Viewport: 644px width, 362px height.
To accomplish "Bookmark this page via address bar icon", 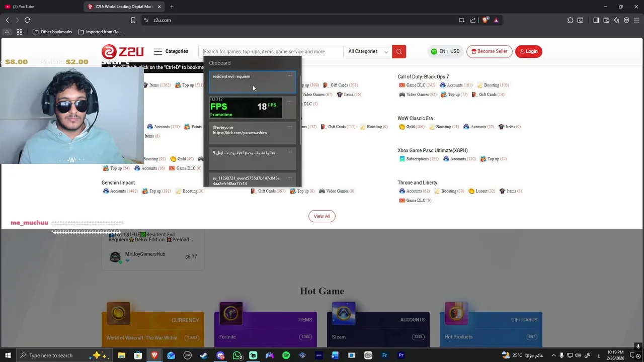I will coord(133,20).
